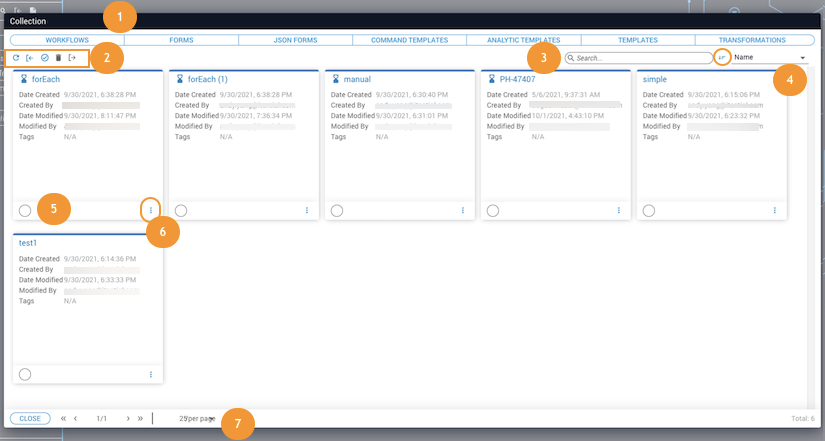Screen dimensions: 825x441
Task: Click the 5/6/2021, 9:37:31 AM created date
Action: [566, 95]
